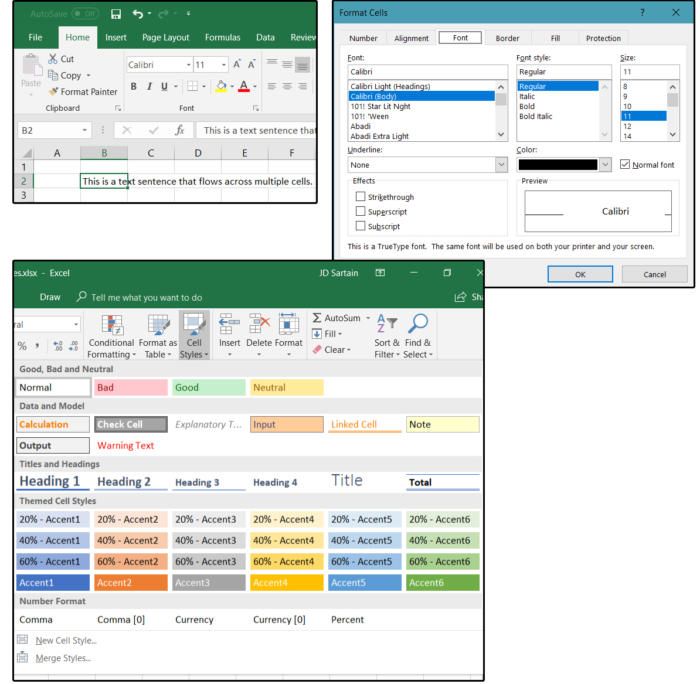
Task: Click the Copy icon in Clipboard group
Action: pos(53,75)
